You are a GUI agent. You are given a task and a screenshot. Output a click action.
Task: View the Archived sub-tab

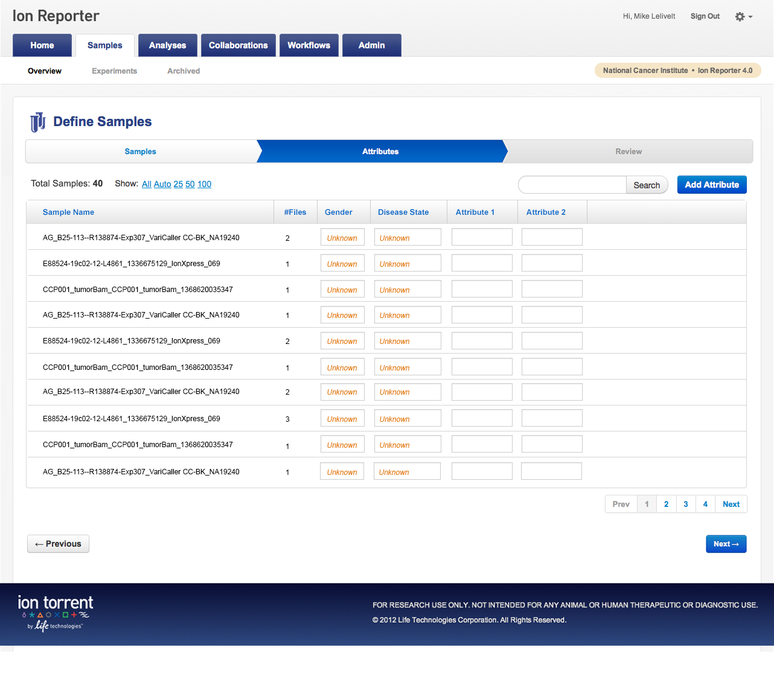click(184, 71)
